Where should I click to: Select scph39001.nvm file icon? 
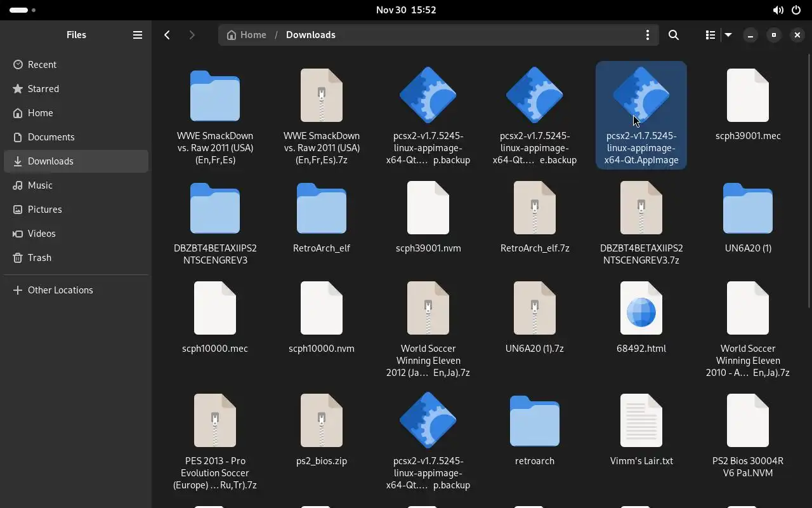tap(428, 208)
